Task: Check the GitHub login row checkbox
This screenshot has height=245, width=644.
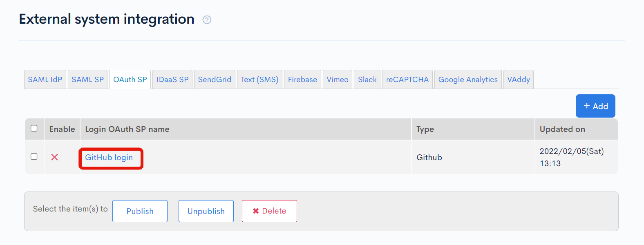Action: 34,156
